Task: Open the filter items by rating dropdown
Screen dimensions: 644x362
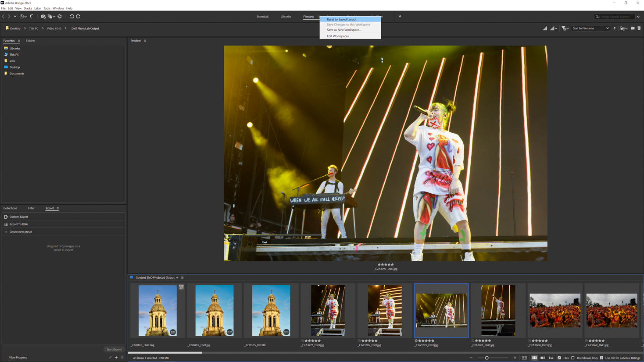Action: click(565, 28)
